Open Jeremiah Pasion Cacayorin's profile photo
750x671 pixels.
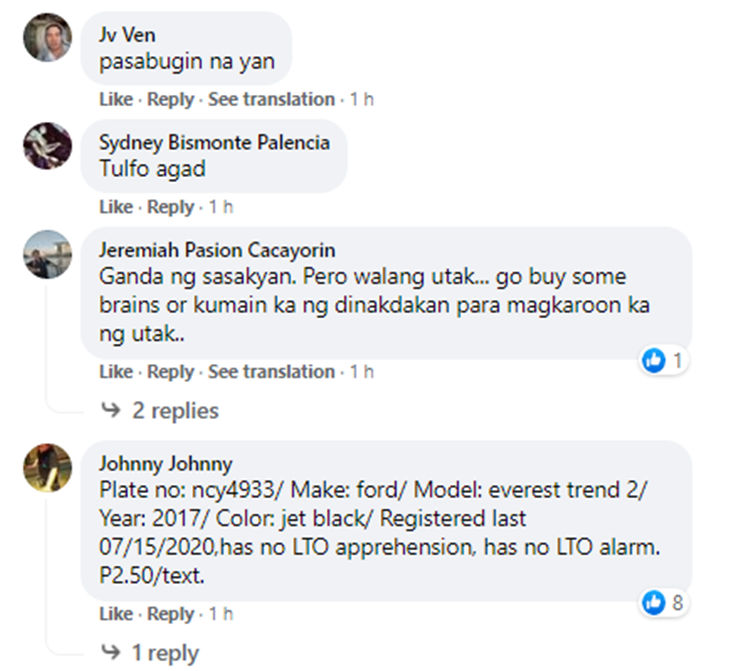pyautogui.click(x=47, y=254)
